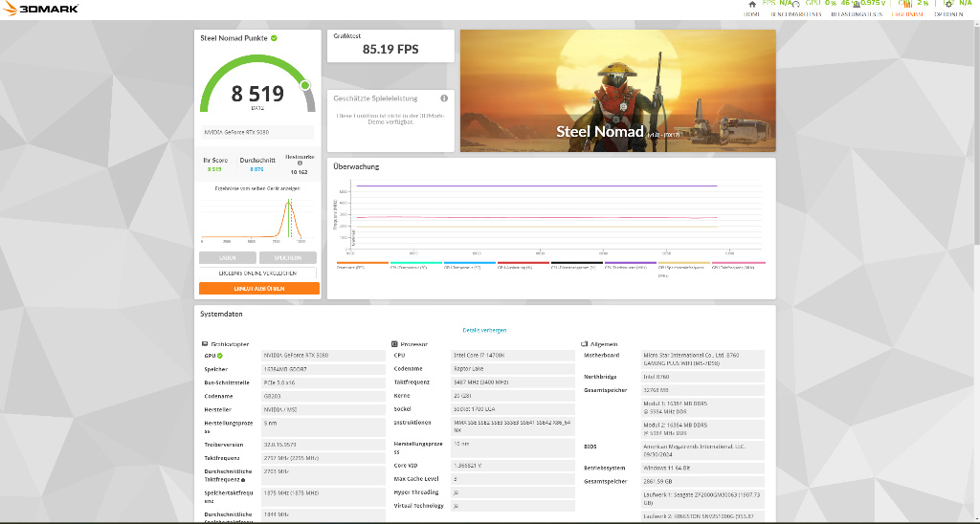This screenshot has height=524, width=980.
Task: Open Optionen via the gear icon
Action: [948, 5]
